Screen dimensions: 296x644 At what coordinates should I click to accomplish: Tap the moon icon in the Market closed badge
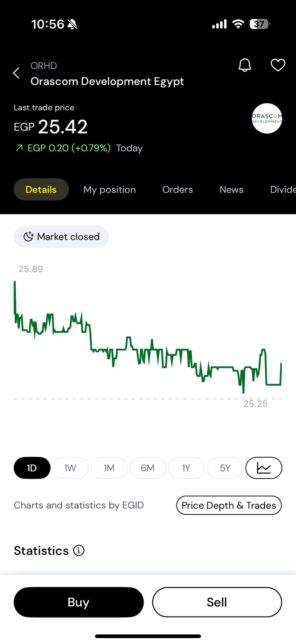(x=28, y=236)
